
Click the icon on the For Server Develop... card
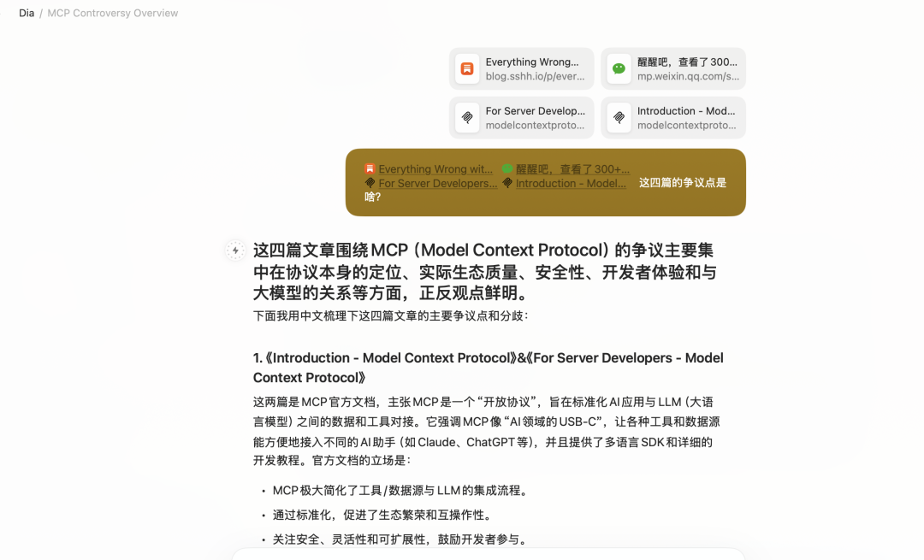(x=467, y=118)
